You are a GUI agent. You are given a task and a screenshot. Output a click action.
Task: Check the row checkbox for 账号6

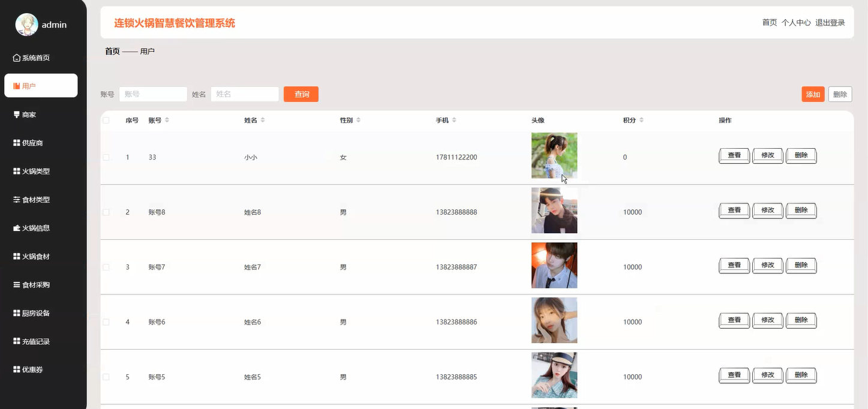(x=106, y=322)
